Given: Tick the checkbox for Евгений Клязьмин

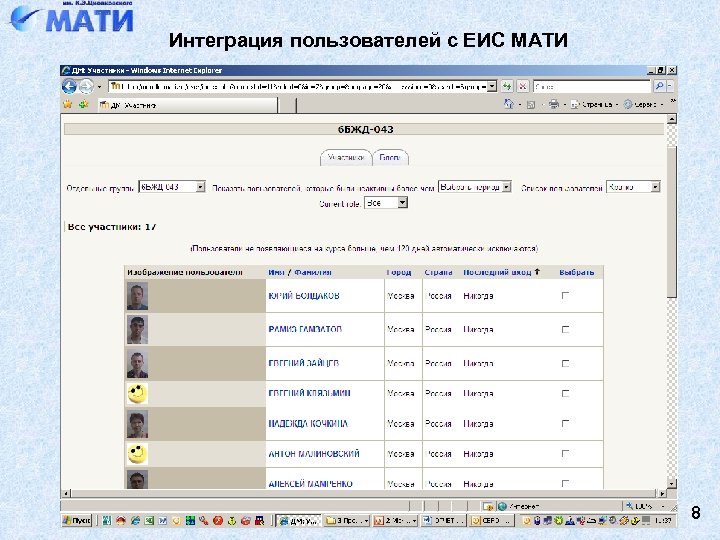Looking at the screenshot, I should (565, 394).
